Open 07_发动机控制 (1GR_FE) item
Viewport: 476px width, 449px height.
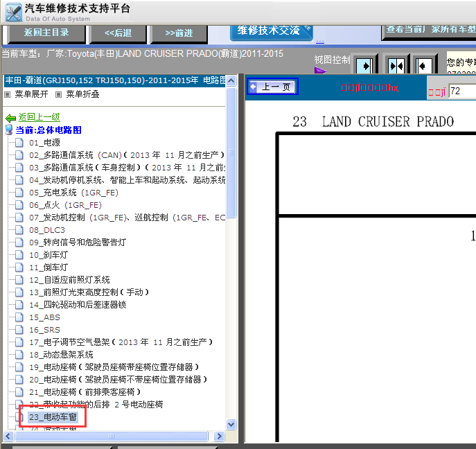127,218
